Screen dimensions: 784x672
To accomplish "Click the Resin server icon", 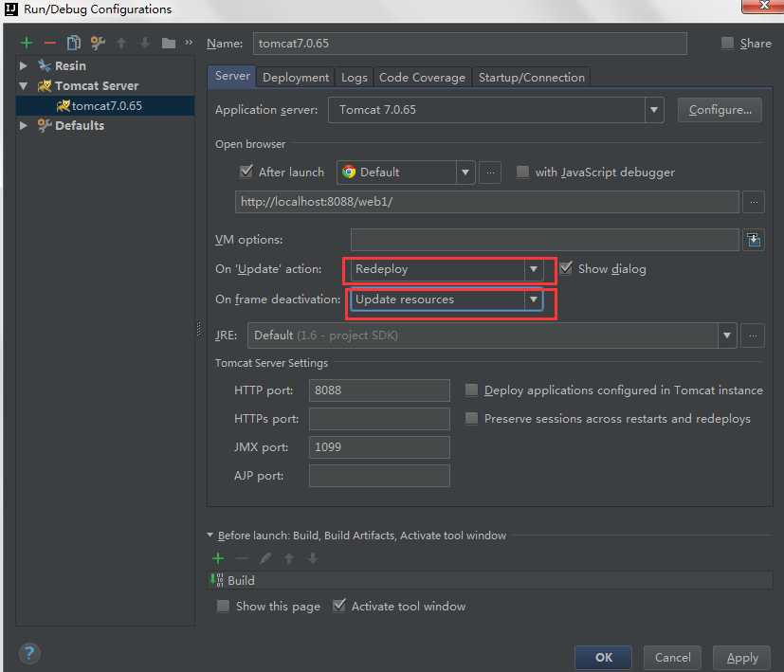I will tap(45, 65).
